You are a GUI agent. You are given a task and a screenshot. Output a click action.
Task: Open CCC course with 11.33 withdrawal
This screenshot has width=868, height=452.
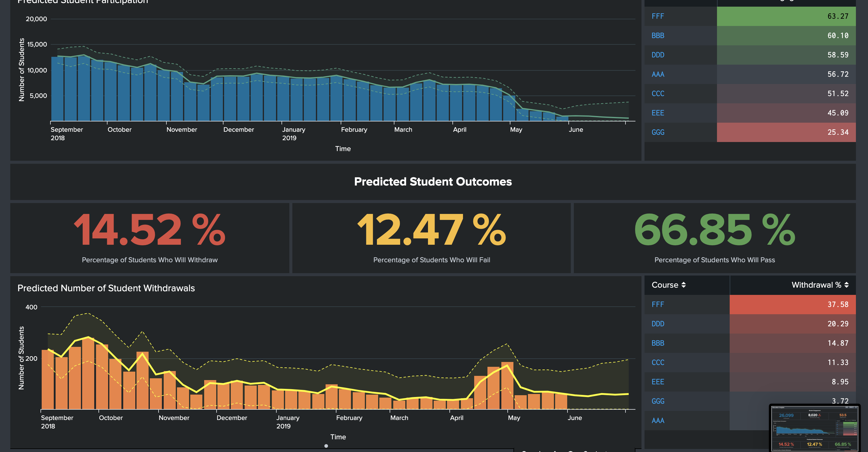click(658, 362)
